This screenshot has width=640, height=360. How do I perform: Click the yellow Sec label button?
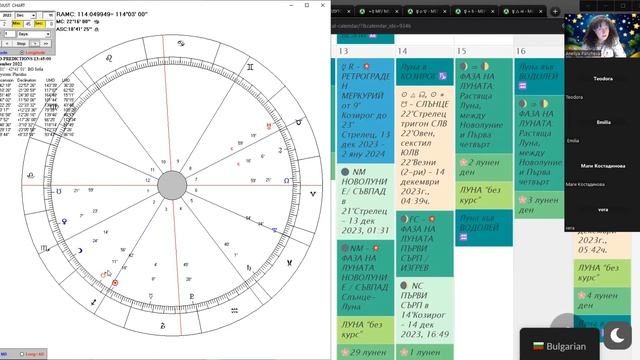click(40, 24)
